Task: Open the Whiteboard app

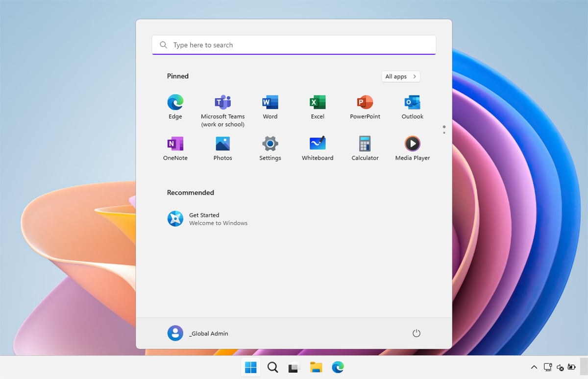Action: (318, 149)
